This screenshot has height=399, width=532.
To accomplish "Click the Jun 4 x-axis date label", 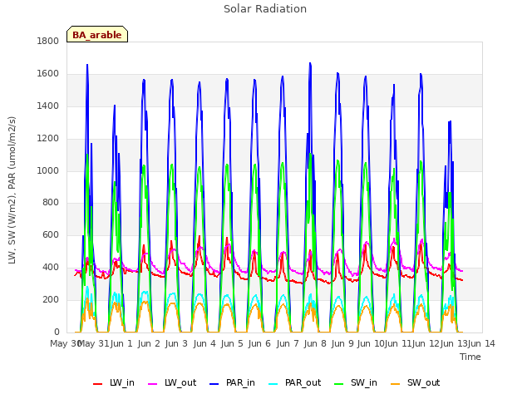I will 204,343.
